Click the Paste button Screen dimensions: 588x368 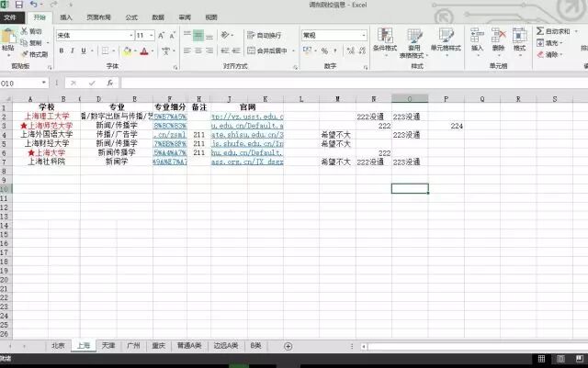(x=8, y=41)
